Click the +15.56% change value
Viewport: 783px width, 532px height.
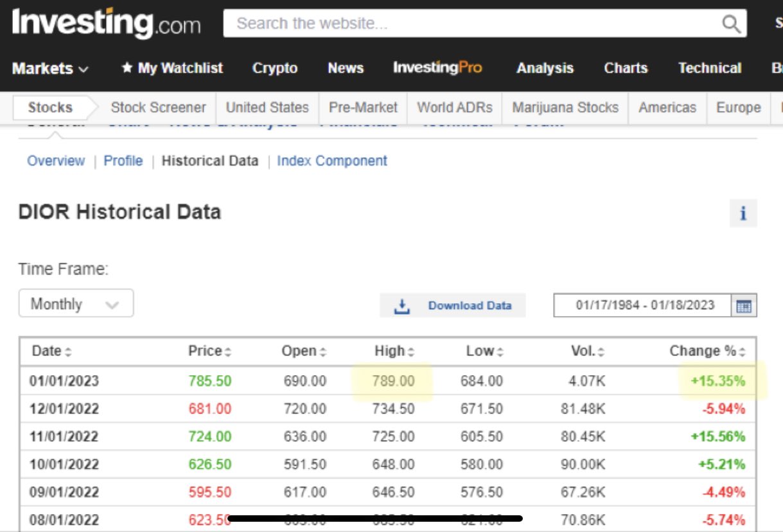(x=718, y=437)
